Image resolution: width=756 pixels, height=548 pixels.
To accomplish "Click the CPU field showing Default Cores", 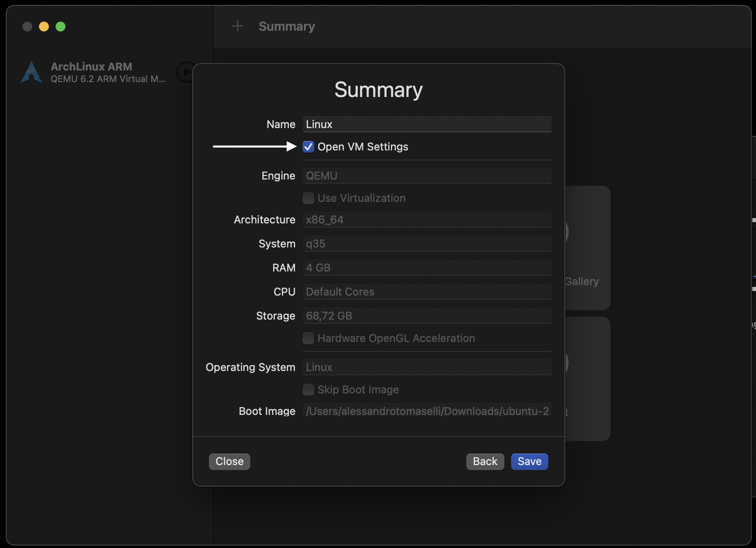I will coord(427,292).
